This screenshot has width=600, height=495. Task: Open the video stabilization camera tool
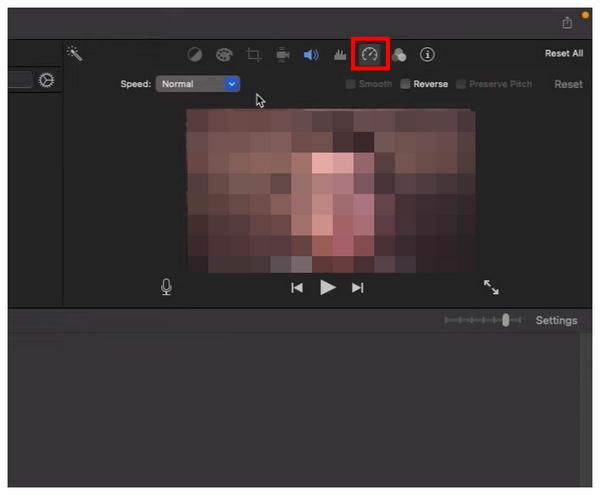pos(282,55)
